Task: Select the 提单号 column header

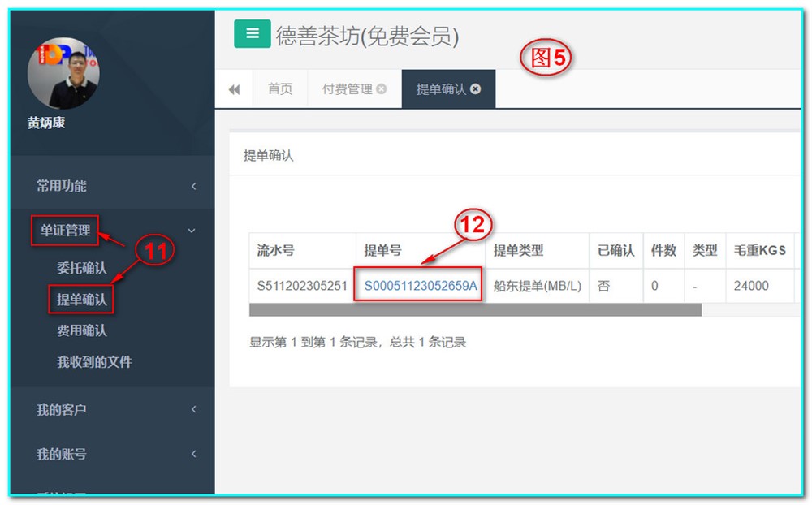Action: pyautogui.click(x=385, y=252)
